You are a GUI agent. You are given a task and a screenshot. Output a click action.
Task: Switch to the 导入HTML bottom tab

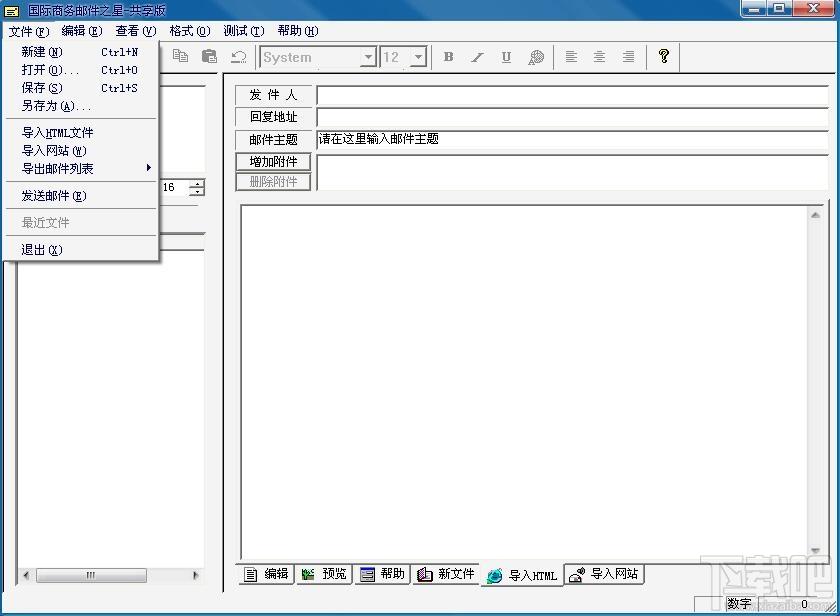coord(522,575)
